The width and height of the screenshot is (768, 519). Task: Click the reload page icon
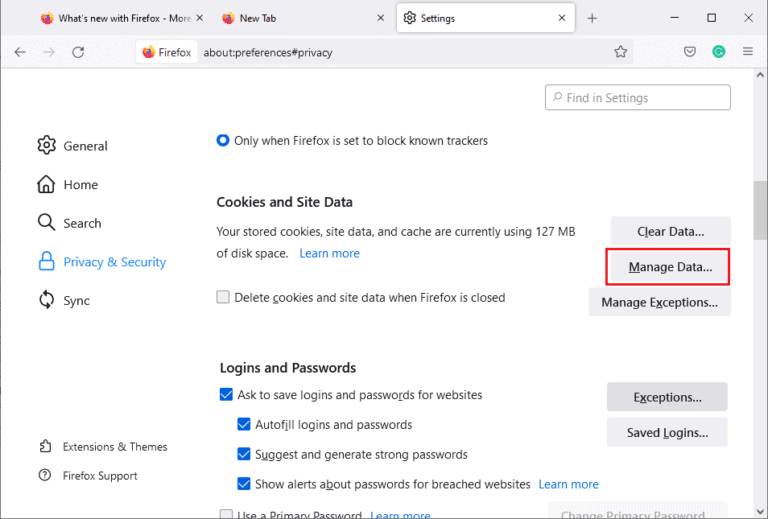78,52
